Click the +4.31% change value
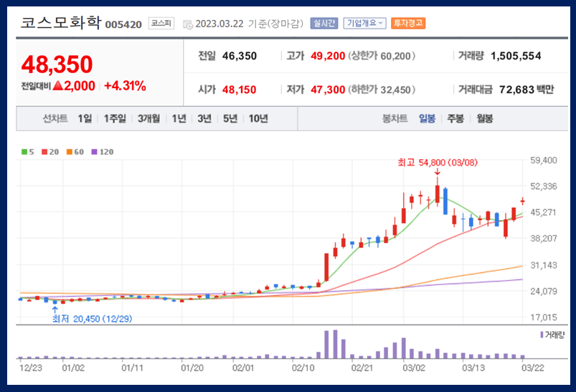The width and height of the screenshot is (576, 392). [125, 86]
